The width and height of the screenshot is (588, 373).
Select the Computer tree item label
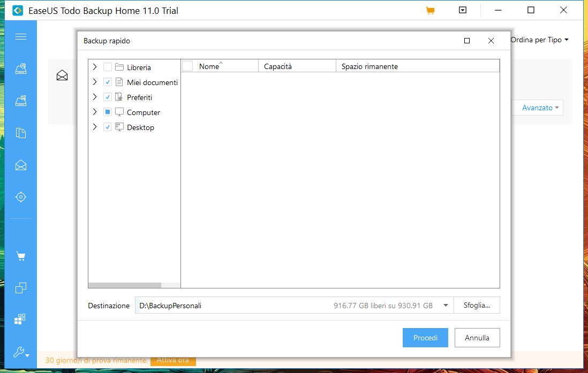(x=143, y=112)
